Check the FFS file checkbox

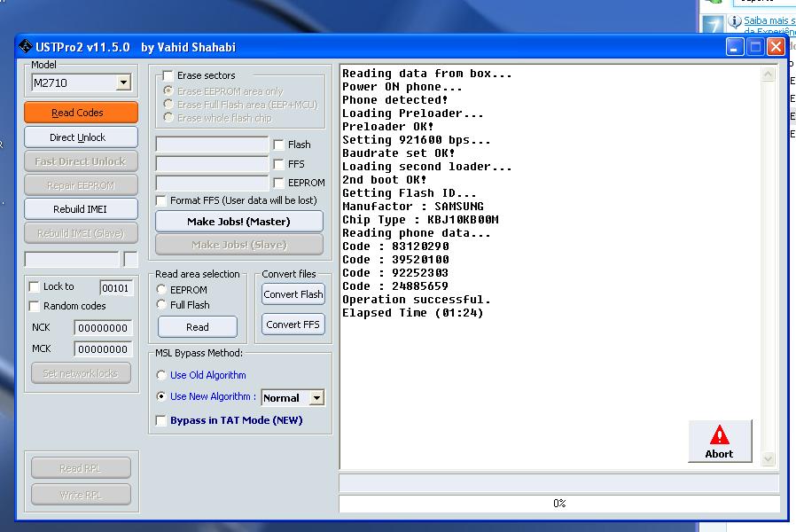click(x=278, y=164)
